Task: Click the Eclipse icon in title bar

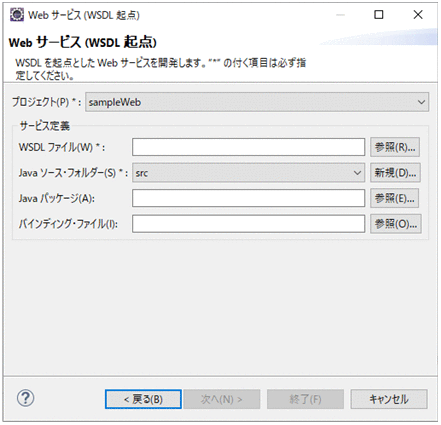Action: 17,15
